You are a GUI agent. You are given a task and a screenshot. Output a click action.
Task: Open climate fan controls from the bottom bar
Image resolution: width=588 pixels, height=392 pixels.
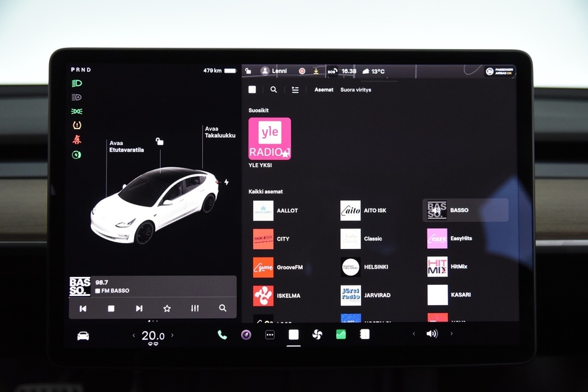click(x=317, y=335)
